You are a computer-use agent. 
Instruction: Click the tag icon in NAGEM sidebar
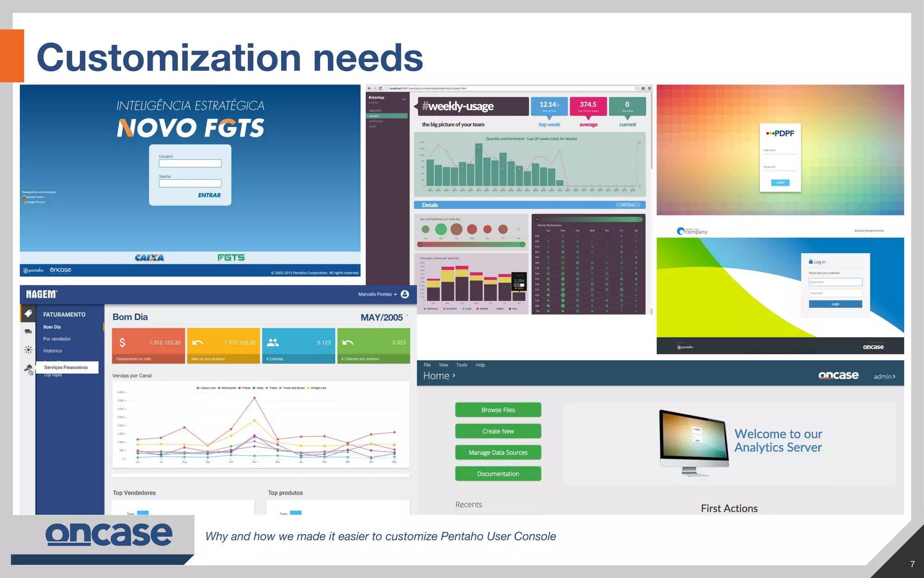pyautogui.click(x=28, y=313)
